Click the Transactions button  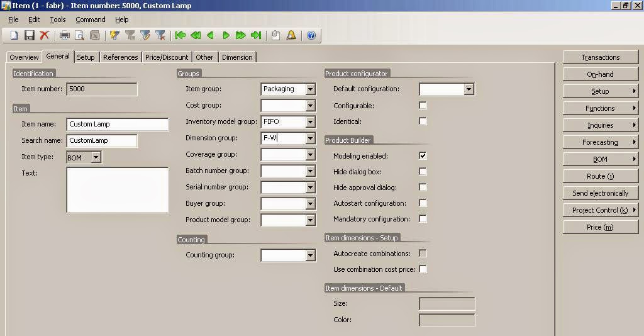(601, 57)
